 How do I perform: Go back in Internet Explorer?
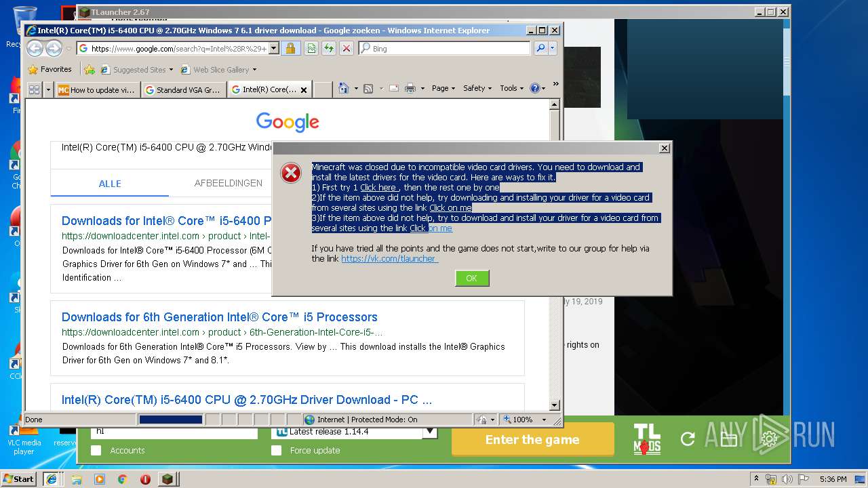tap(35, 48)
